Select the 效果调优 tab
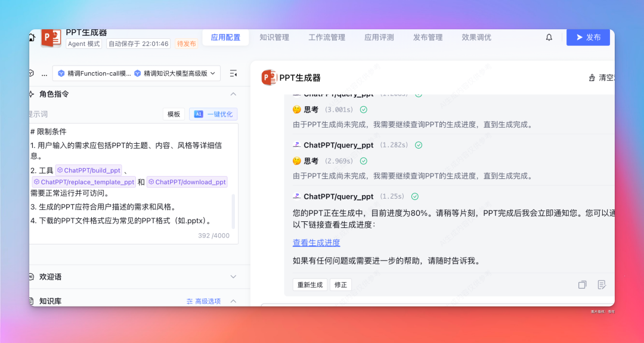This screenshot has height=343, width=644. pyautogui.click(x=476, y=38)
